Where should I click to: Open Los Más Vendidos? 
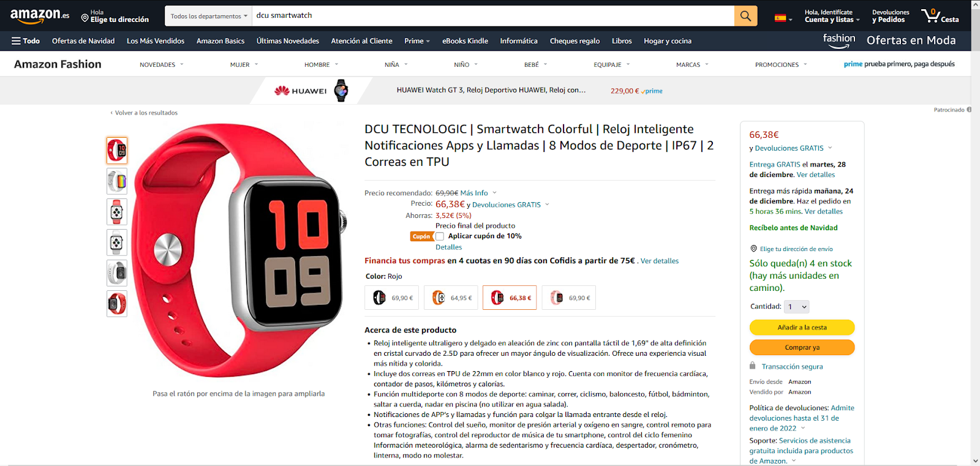pyautogui.click(x=156, y=41)
